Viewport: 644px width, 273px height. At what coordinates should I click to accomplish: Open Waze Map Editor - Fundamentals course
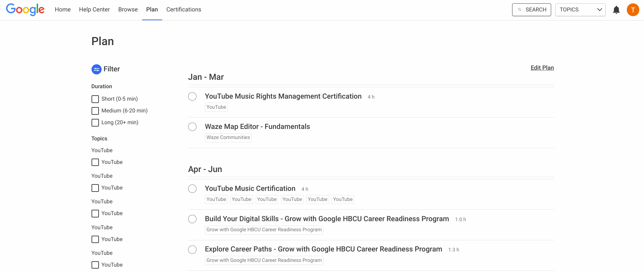point(257,127)
